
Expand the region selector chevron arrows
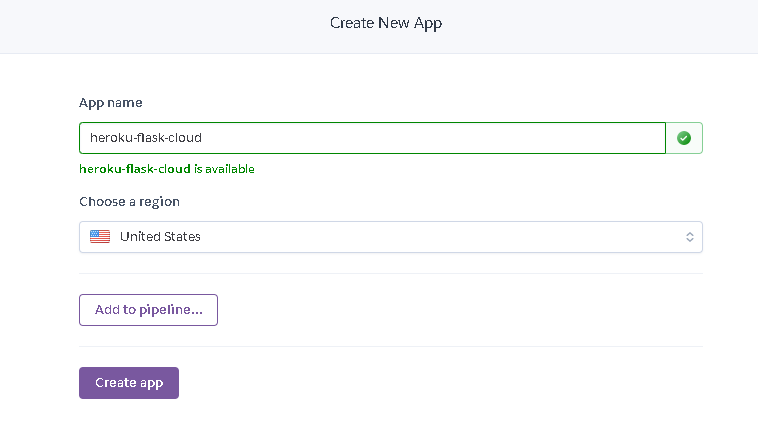point(689,237)
